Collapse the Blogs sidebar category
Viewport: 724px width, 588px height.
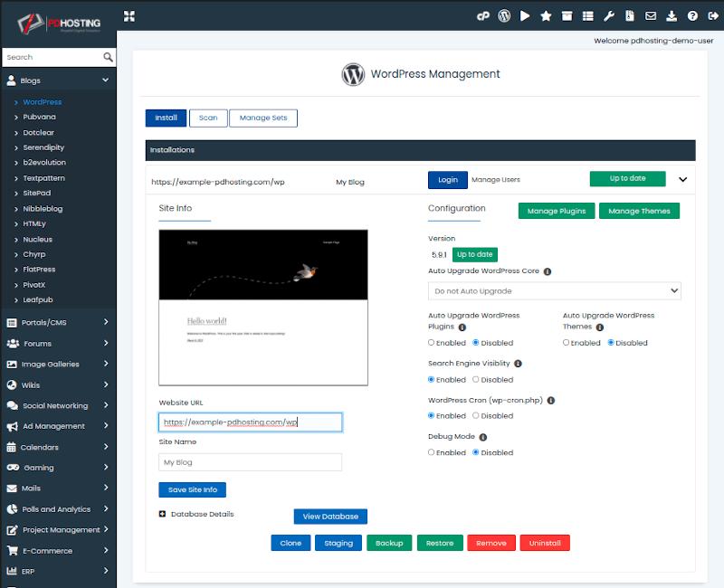(x=105, y=81)
